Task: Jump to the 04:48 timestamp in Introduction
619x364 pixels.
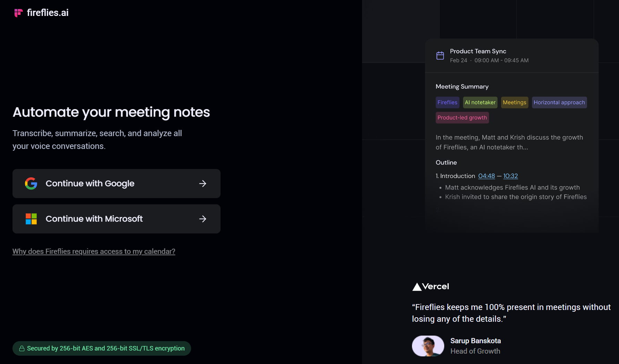Action: click(x=487, y=176)
